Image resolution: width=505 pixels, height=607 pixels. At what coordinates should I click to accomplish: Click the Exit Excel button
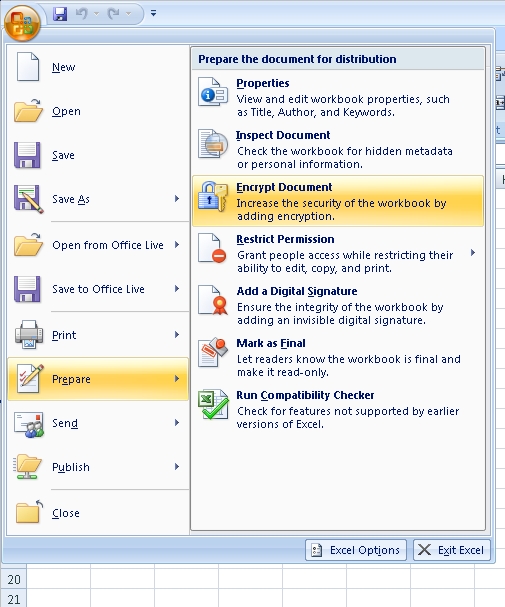click(452, 550)
